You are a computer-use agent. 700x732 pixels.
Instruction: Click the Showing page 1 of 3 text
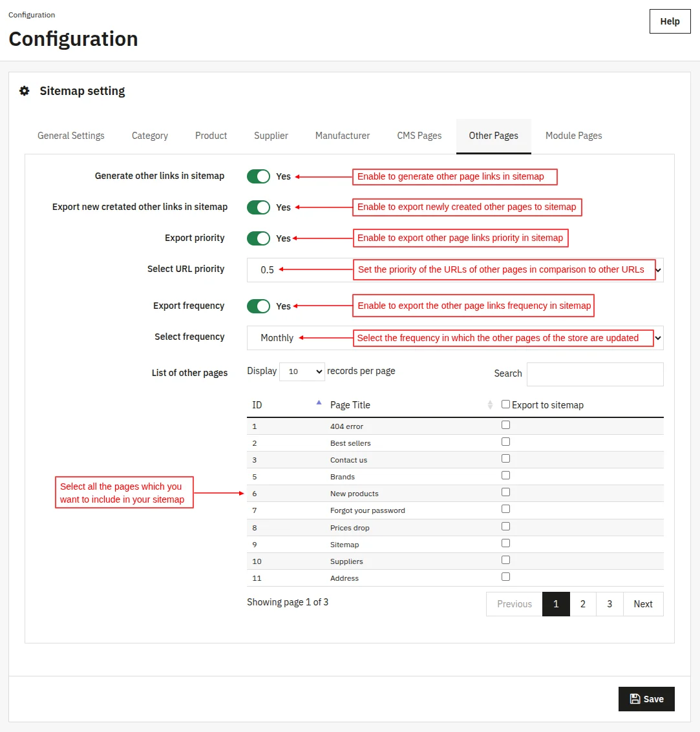(288, 602)
